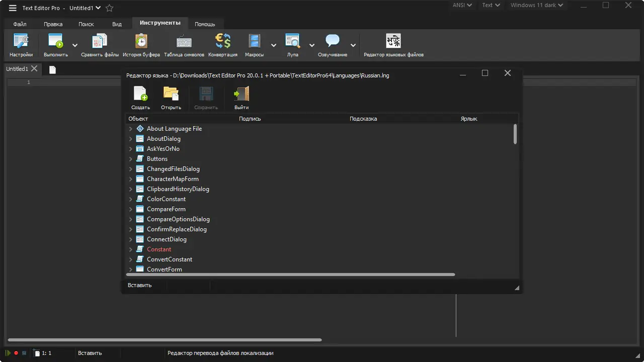The image size is (644, 362).
Task: Toggle the favorite star beside Untitled1
Action: coord(109,8)
